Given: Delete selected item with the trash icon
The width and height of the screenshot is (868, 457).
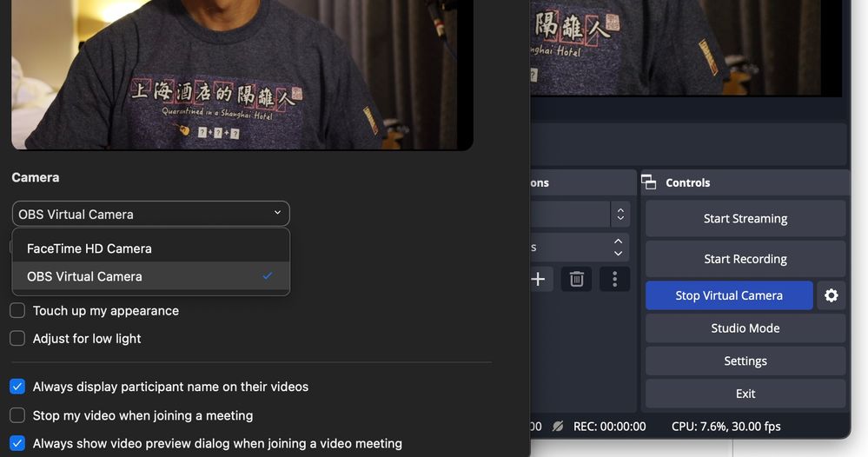Looking at the screenshot, I should click(x=576, y=279).
